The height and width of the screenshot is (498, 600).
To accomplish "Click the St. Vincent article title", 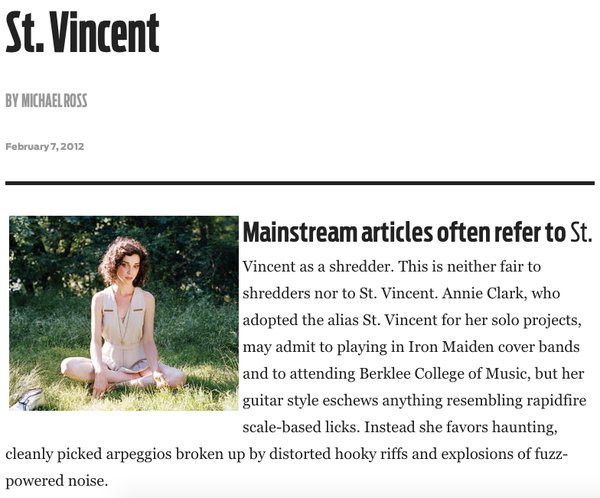I will [82, 32].
